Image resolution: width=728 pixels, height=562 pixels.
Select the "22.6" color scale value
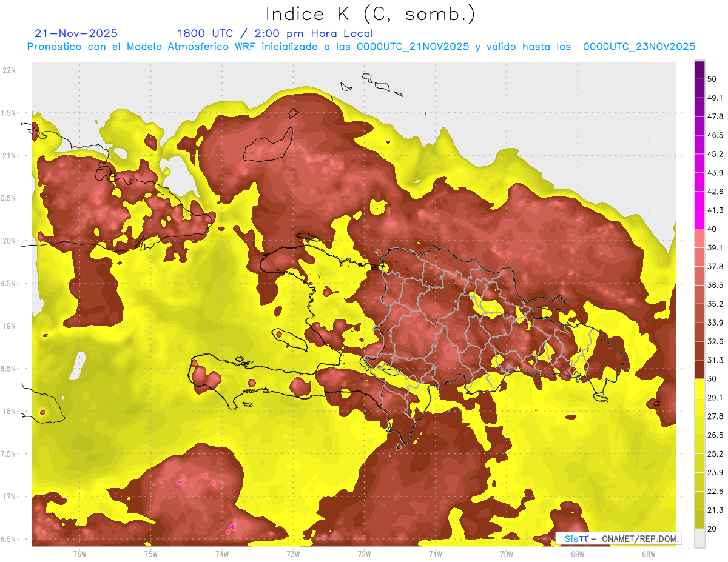(715, 492)
